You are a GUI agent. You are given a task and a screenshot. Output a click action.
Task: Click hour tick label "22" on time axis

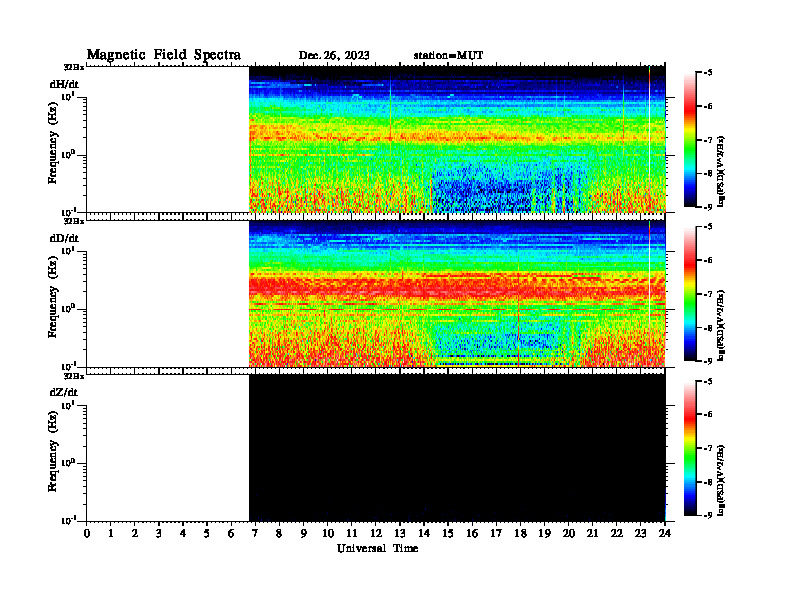click(617, 534)
